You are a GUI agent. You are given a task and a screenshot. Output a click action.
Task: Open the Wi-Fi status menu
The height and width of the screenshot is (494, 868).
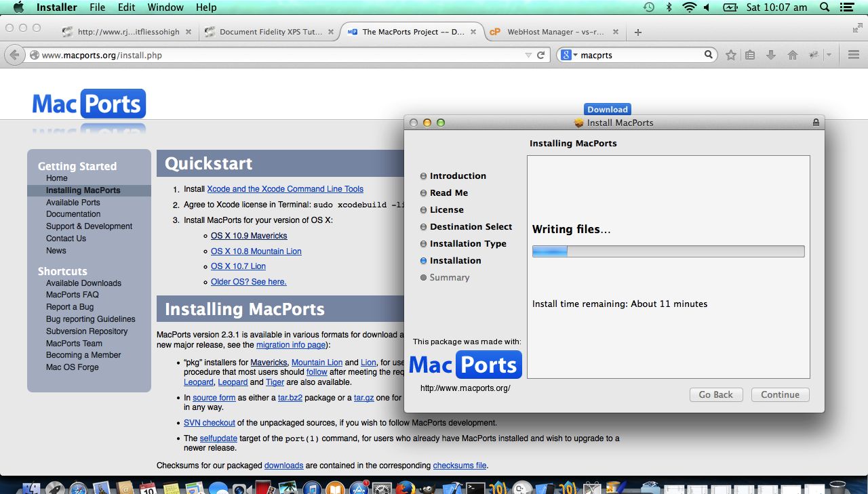[x=690, y=7]
